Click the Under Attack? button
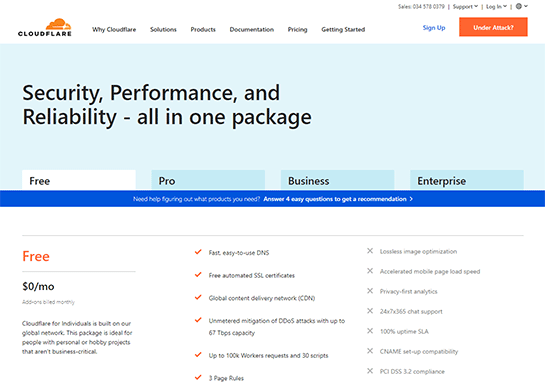 pos(493,27)
